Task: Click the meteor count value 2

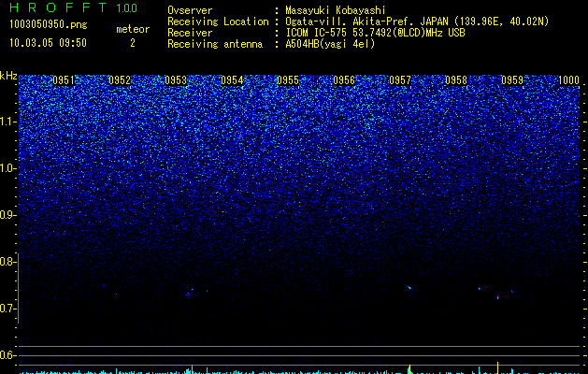Action: pos(133,43)
